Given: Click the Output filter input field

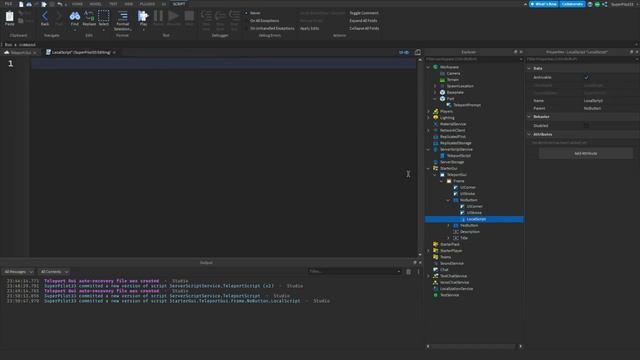Looking at the screenshot, I should pyautogui.click(x=354, y=271).
